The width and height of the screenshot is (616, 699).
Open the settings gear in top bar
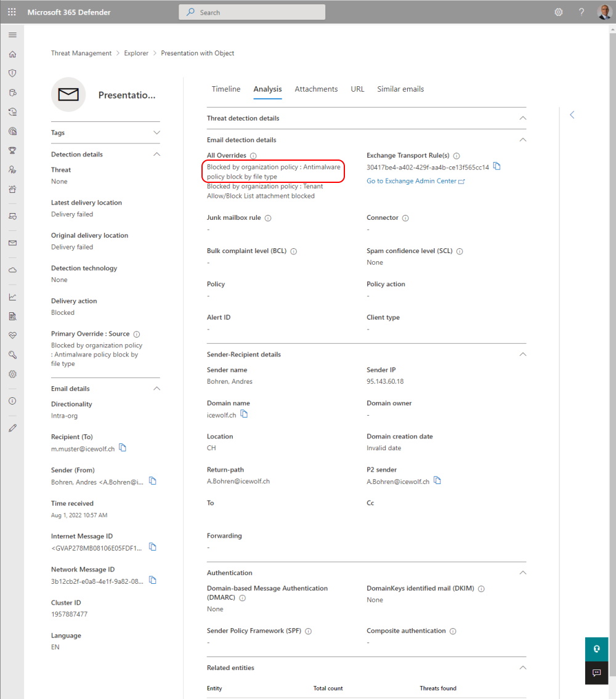(x=559, y=12)
